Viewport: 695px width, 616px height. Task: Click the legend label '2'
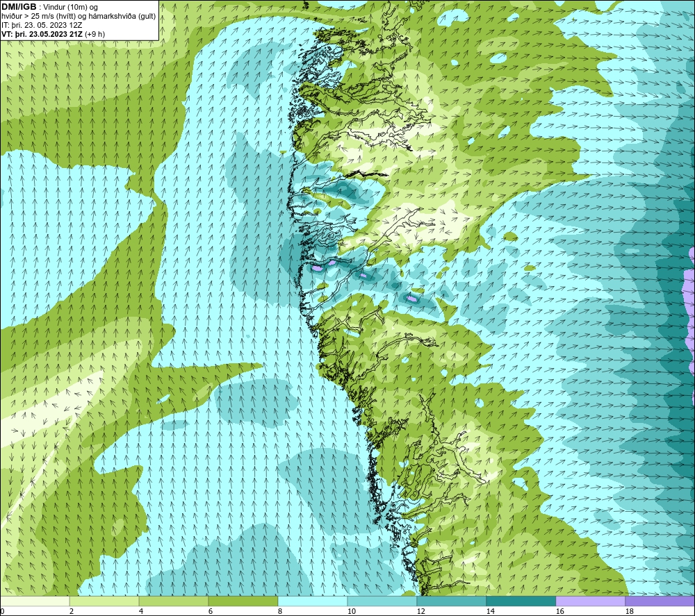coord(72,611)
